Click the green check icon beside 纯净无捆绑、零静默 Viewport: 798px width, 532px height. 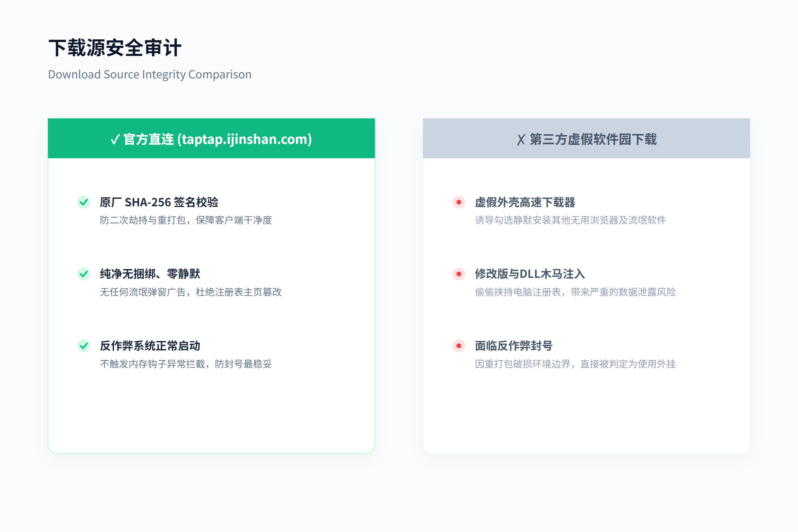(84, 274)
